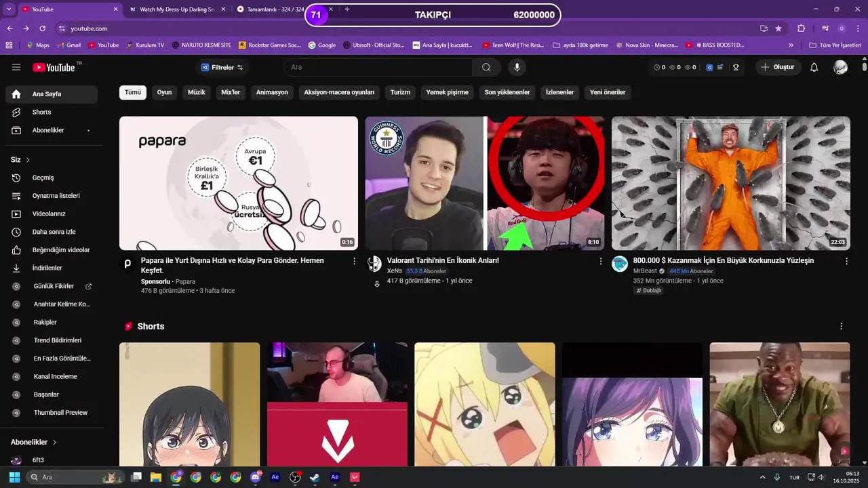
Task: Open Daha sonra izle list
Action: (x=52, y=232)
